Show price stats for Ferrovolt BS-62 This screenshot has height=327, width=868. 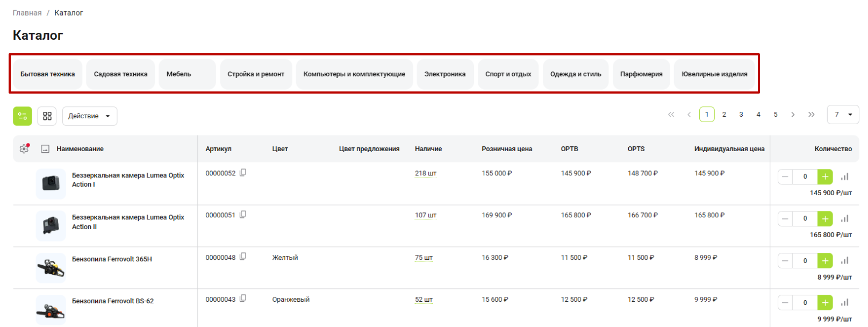point(845,303)
